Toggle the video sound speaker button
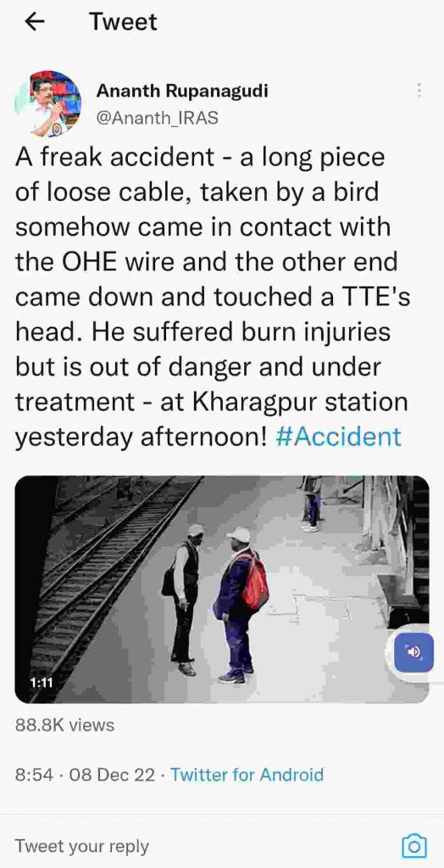 point(413,652)
